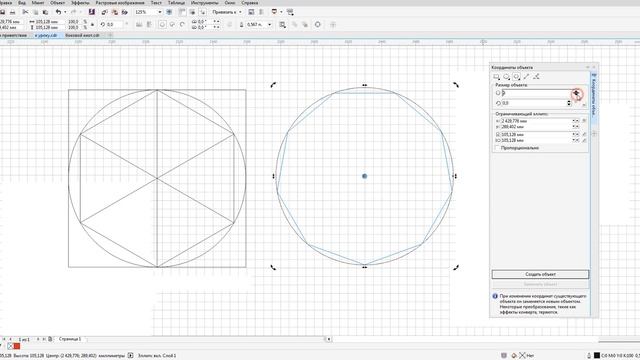Adjust width value stepper in docker
Viewport: 640px width, 360px height.
click(575, 134)
